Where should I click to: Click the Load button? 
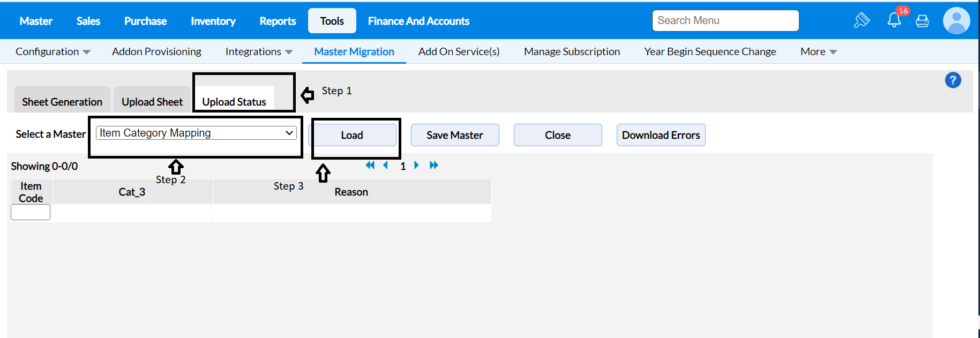coord(352,135)
